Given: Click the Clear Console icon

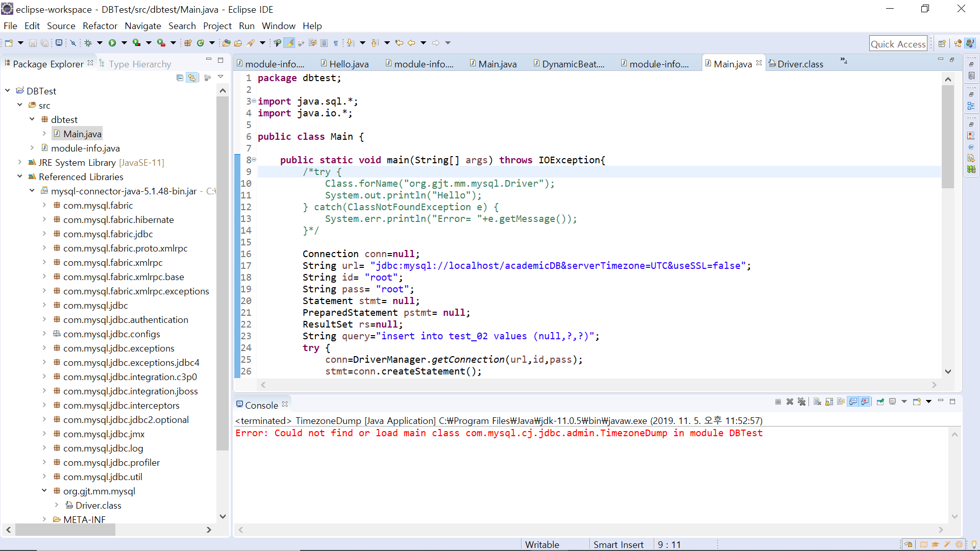Looking at the screenshot, I should tap(817, 402).
